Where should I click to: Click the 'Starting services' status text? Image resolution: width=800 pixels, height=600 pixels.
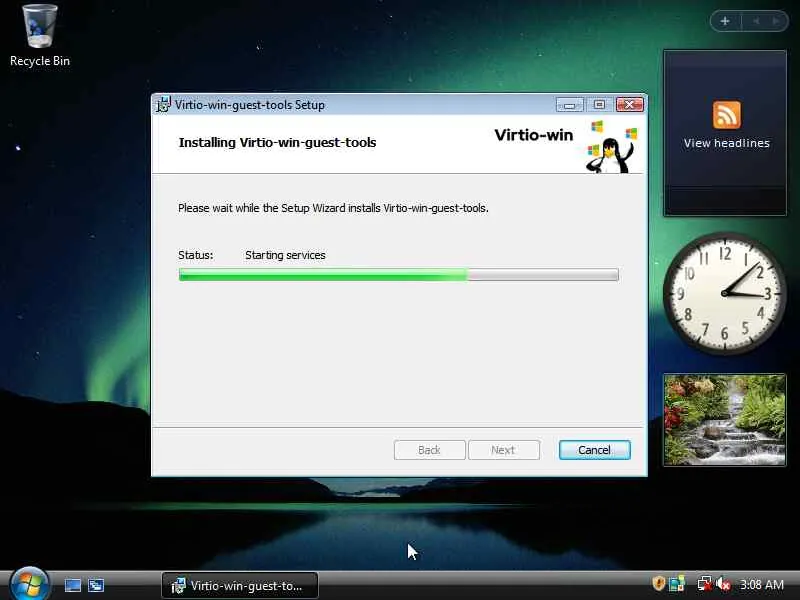coord(285,255)
